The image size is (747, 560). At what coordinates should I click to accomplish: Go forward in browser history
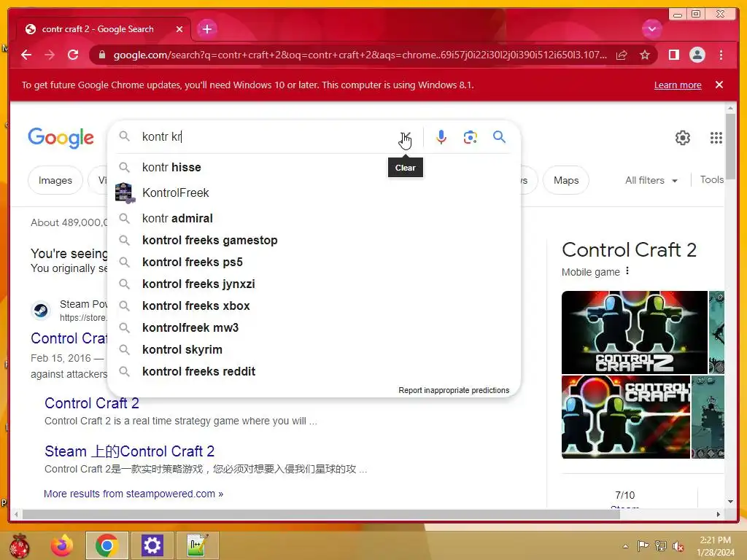[50, 55]
